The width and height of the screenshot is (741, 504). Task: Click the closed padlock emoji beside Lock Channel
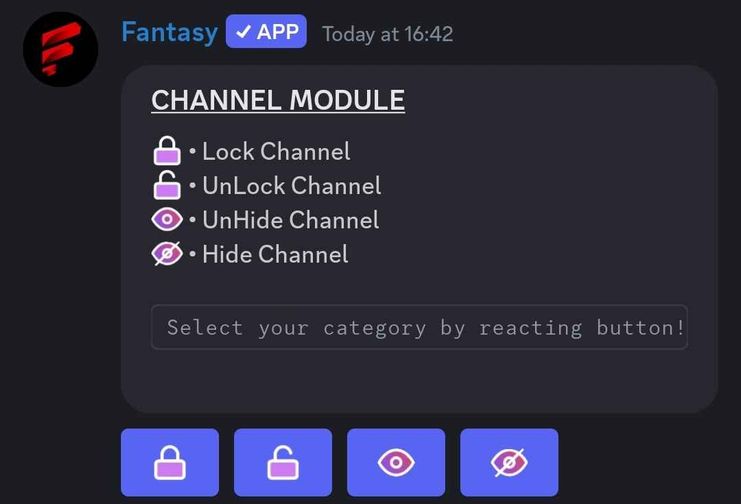point(167,150)
